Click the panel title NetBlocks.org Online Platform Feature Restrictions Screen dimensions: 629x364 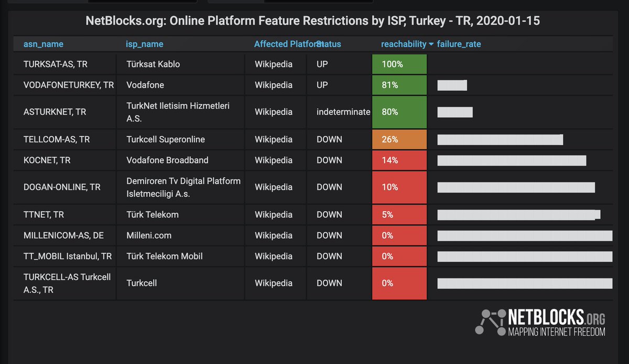313,22
